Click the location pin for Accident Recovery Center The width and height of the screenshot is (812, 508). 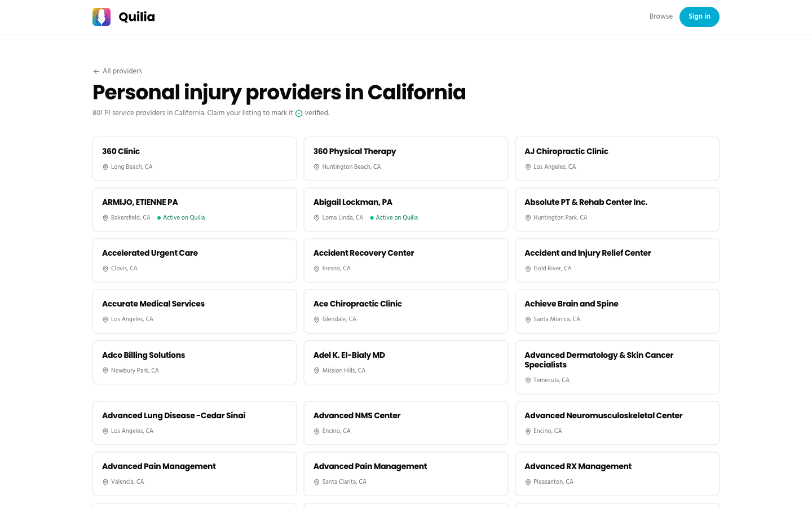316,269
